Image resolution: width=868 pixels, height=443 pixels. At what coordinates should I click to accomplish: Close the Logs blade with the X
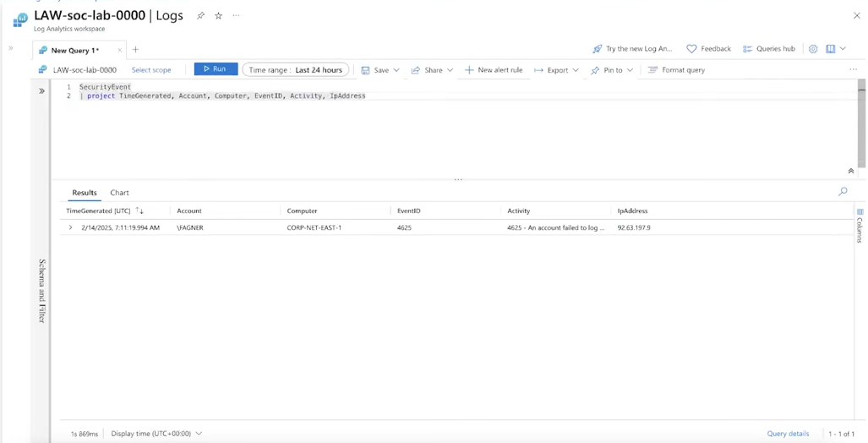point(856,15)
